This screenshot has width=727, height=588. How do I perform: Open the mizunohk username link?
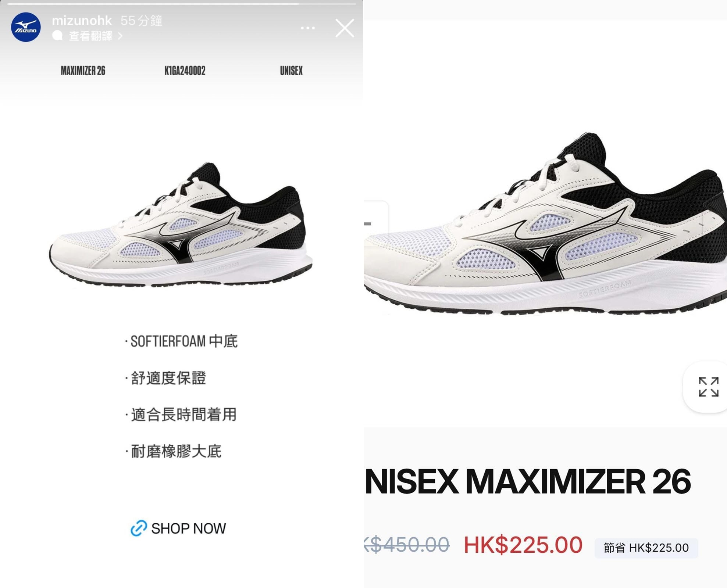[82, 21]
